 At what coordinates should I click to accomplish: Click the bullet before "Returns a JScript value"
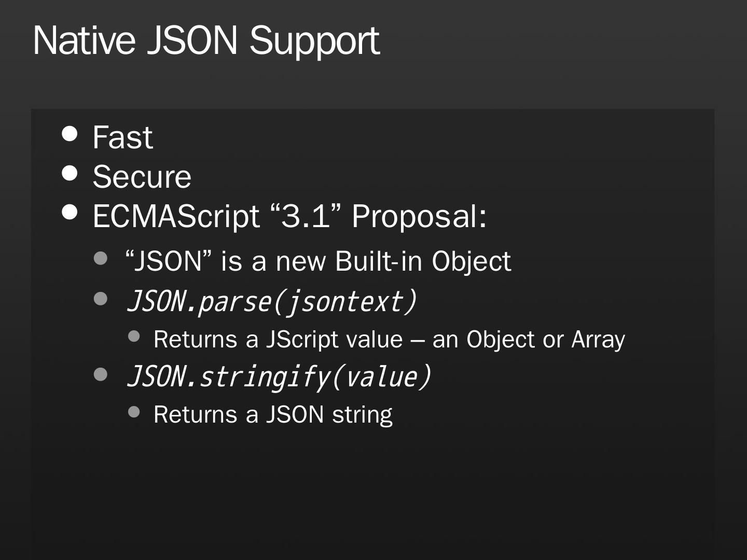[134, 337]
